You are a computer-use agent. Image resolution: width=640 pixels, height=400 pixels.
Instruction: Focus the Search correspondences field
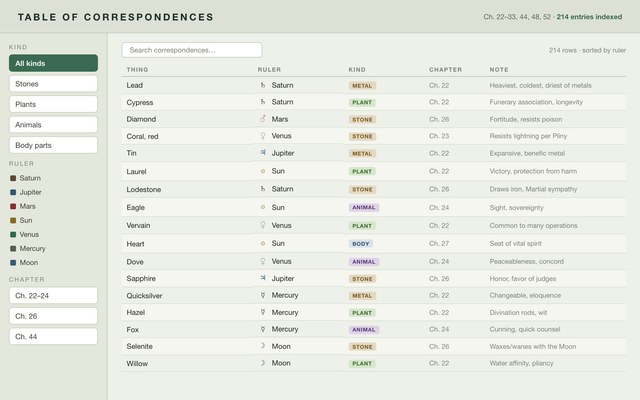tap(192, 50)
